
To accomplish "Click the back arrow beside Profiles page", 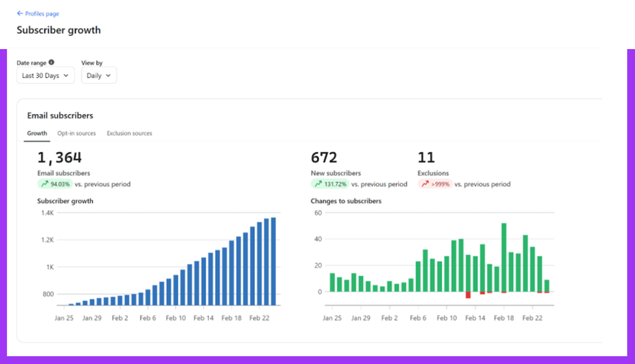I will tap(20, 13).
